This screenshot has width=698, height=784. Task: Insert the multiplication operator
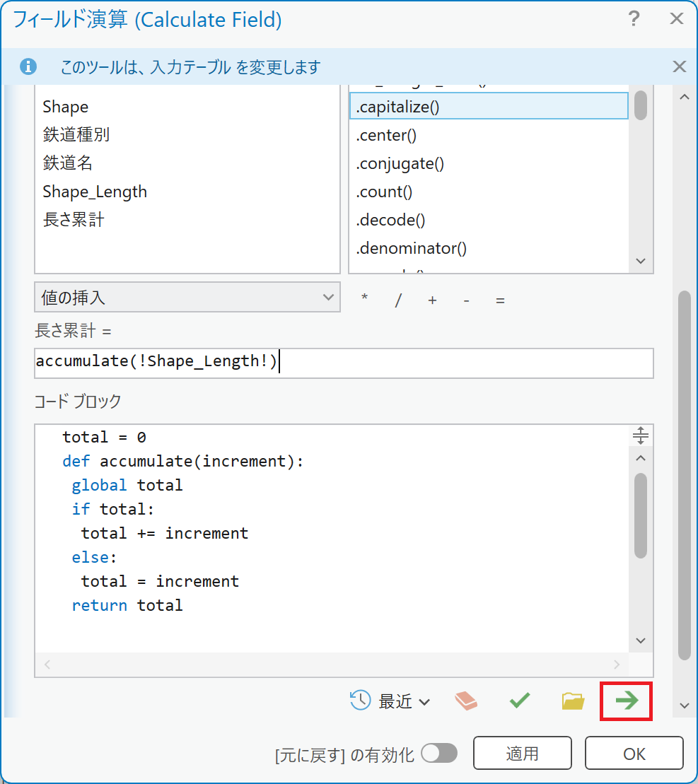tap(364, 300)
